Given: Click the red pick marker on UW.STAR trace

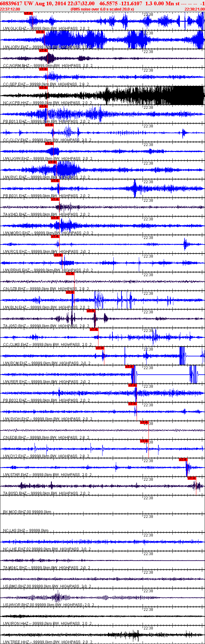Looking at the screenshot, I should click(183, 460).
